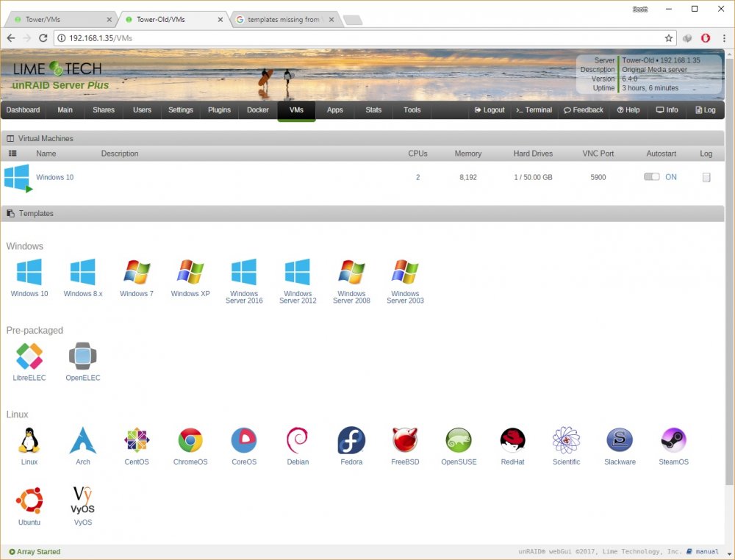Image resolution: width=735 pixels, height=560 pixels.
Task: Select the OpenSUSE template icon
Action: point(459,440)
